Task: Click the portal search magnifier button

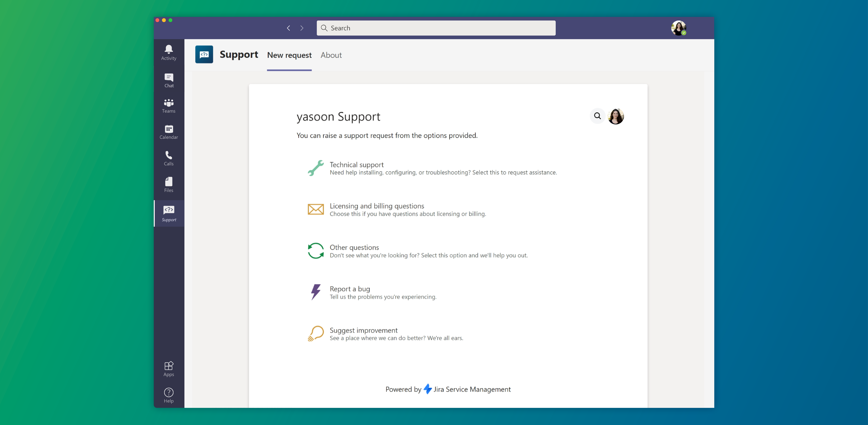Action: (597, 116)
